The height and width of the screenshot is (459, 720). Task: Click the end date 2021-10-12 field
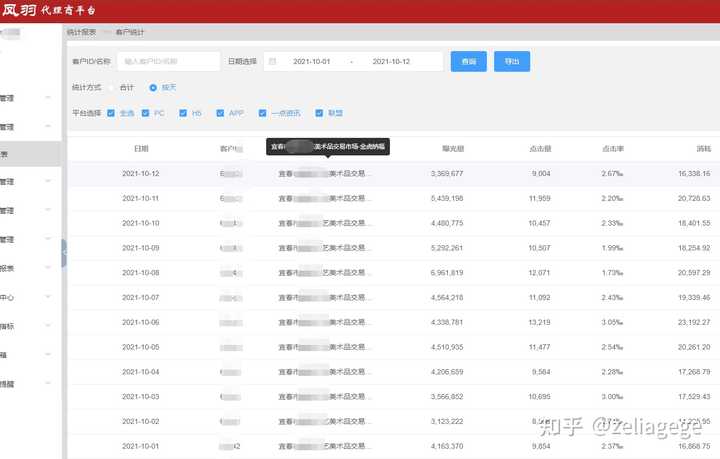[391, 62]
